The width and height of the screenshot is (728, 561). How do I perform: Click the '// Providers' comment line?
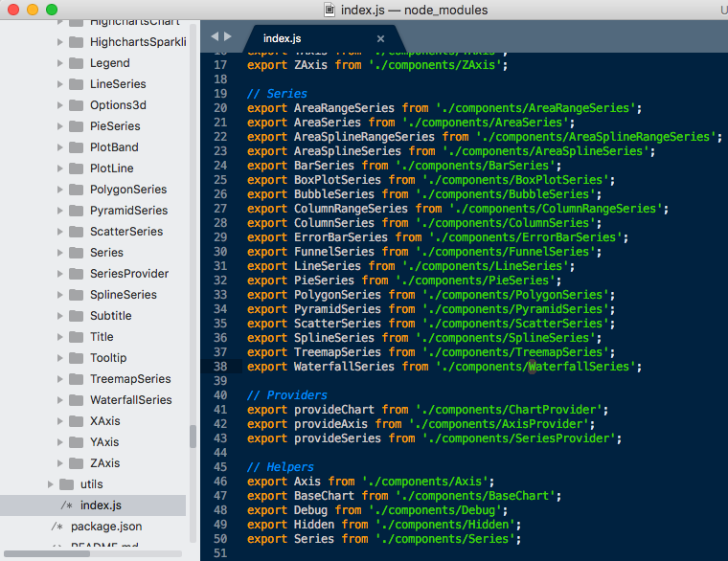point(287,395)
